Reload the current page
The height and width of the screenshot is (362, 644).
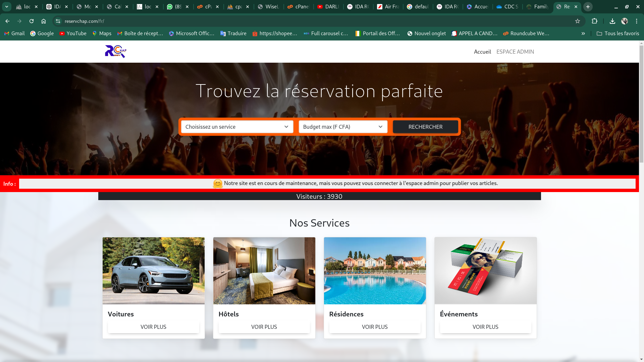pyautogui.click(x=31, y=21)
